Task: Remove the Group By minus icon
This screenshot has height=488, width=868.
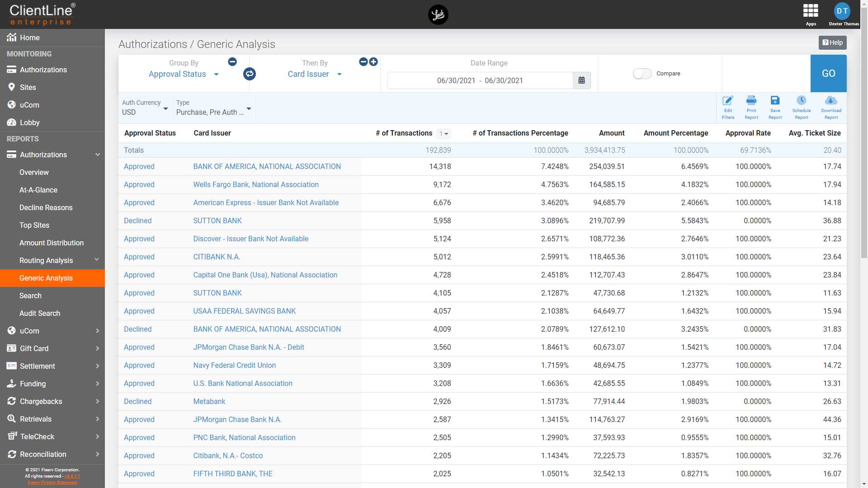Action: point(232,62)
